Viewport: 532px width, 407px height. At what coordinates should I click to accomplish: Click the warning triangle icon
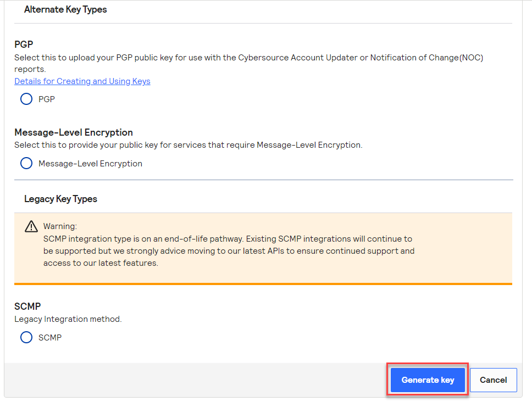pos(31,225)
